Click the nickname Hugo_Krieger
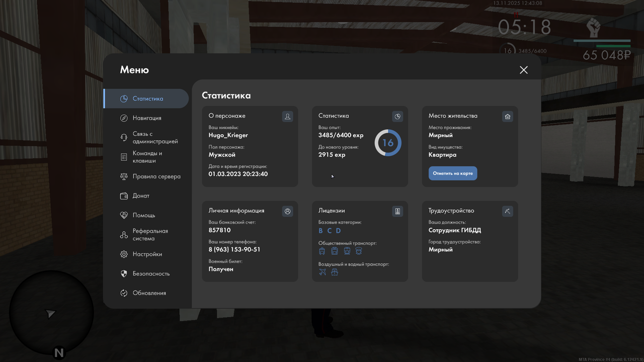 (228, 135)
